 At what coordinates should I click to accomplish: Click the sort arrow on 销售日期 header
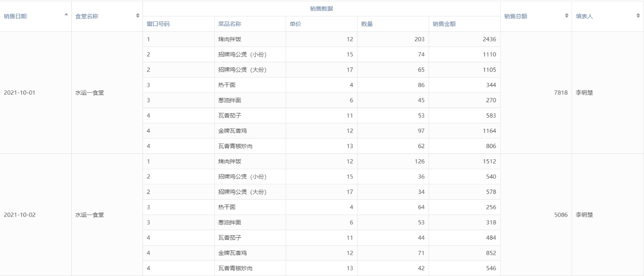(x=66, y=16)
